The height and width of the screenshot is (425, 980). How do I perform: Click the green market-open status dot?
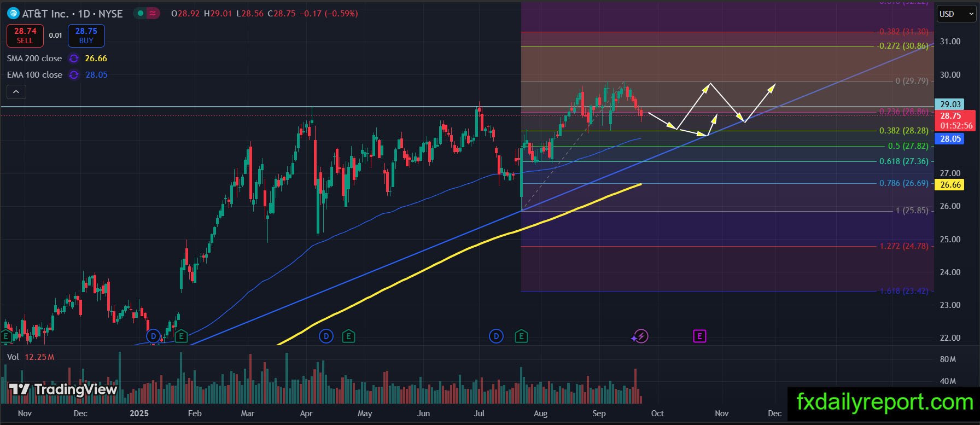(x=141, y=13)
